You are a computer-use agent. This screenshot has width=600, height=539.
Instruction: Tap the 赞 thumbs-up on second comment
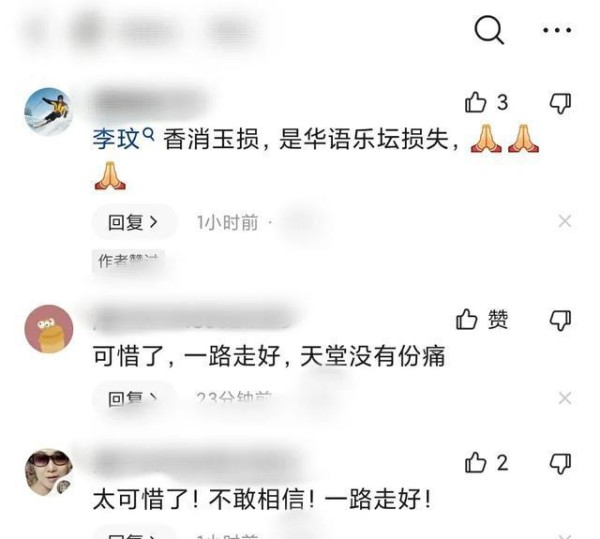(x=482, y=319)
